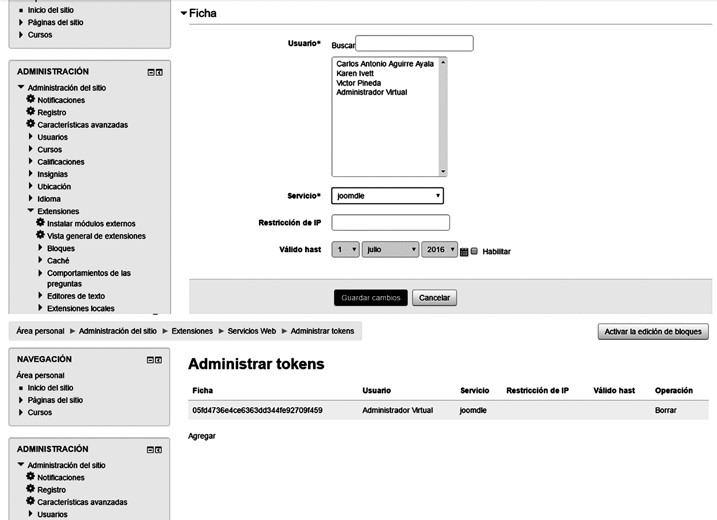Select Administrador Virtual in the Usuario list
This screenshot has height=520, width=717.
coord(372,92)
